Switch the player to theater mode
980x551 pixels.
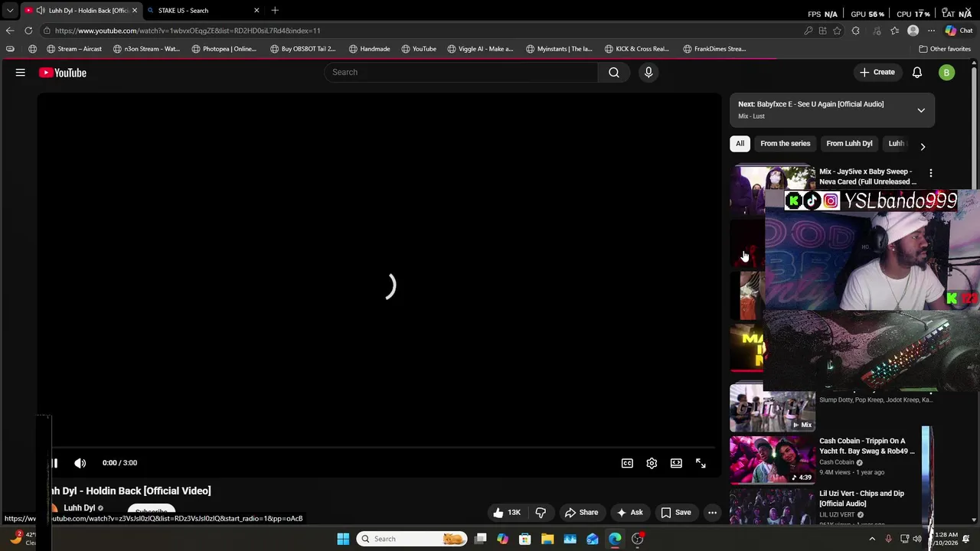(676, 463)
